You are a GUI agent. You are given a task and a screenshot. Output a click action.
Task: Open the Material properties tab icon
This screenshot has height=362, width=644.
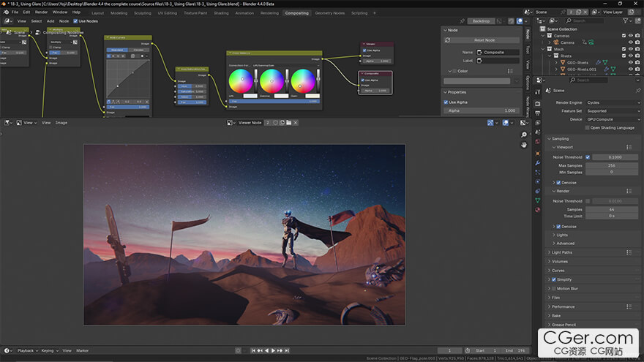click(x=538, y=210)
